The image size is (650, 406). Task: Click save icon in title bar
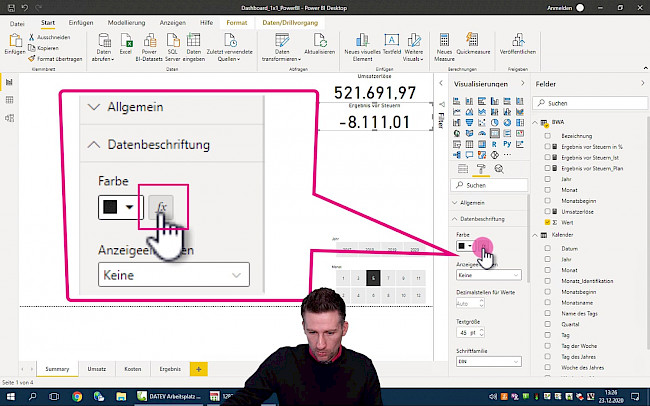tap(12, 8)
